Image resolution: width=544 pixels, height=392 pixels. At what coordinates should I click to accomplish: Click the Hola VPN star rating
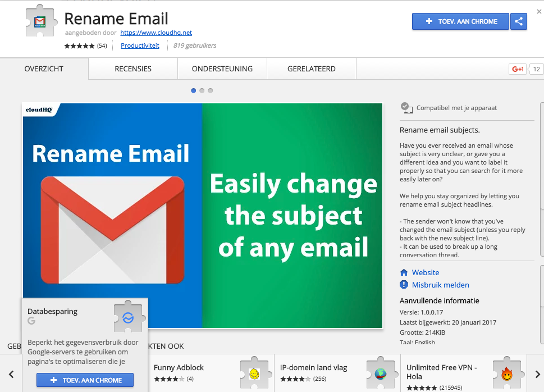point(422,388)
